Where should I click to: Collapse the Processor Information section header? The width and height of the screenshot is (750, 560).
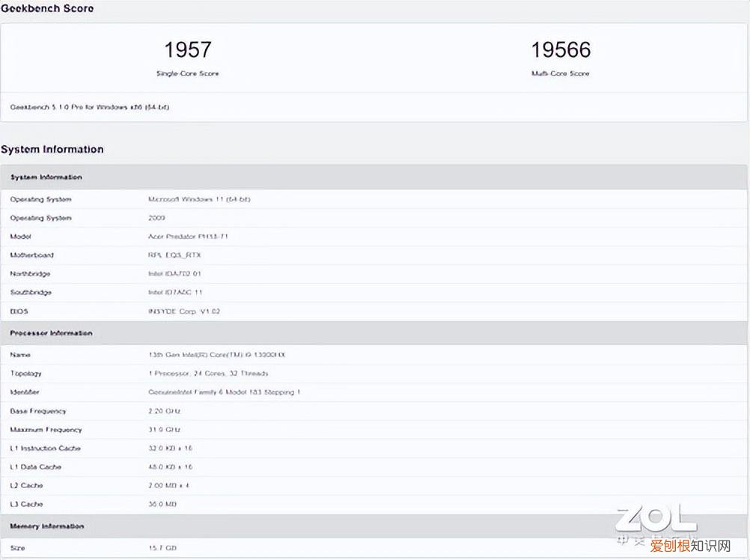[x=52, y=333]
